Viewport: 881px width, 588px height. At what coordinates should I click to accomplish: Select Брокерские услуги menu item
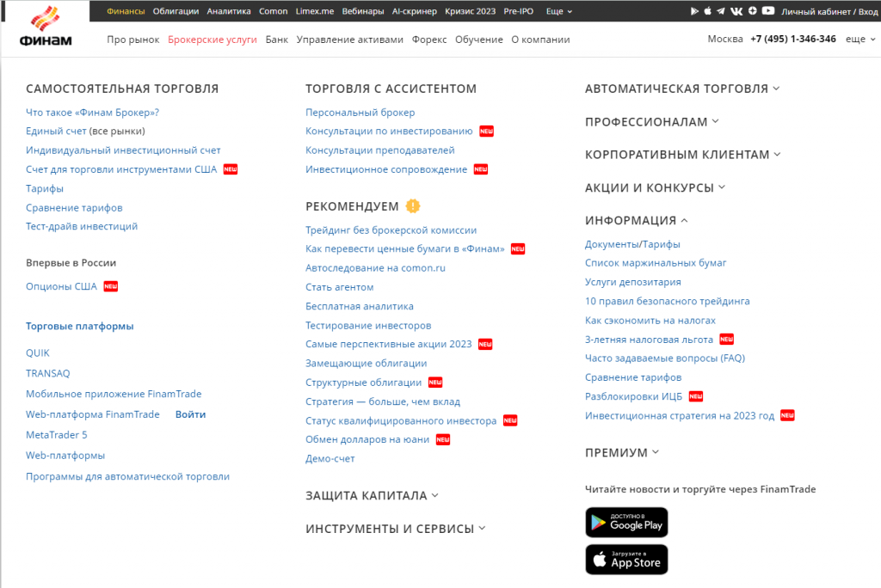(x=213, y=40)
